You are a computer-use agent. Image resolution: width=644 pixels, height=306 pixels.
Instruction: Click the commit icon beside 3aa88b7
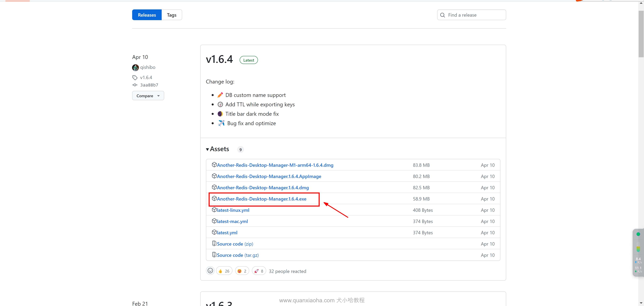135,85
